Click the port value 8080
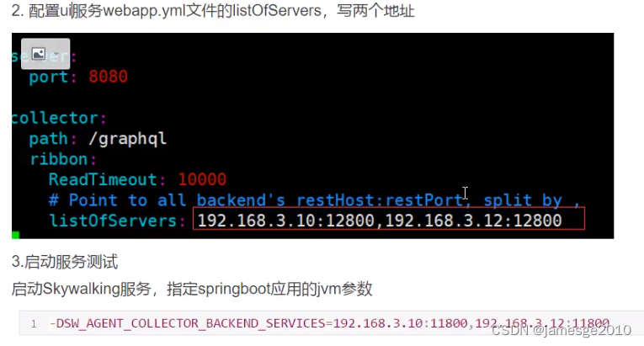 [108, 77]
